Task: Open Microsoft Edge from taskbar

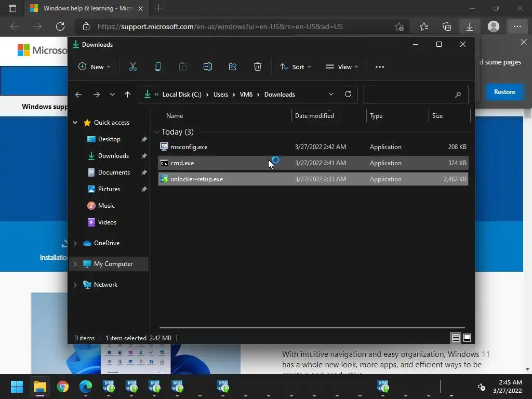Action: pos(86,387)
